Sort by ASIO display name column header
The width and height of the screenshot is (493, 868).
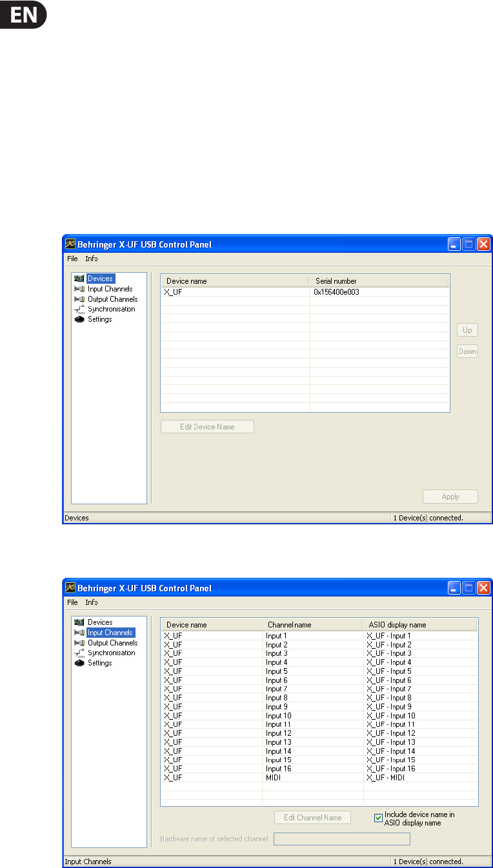coord(420,625)
